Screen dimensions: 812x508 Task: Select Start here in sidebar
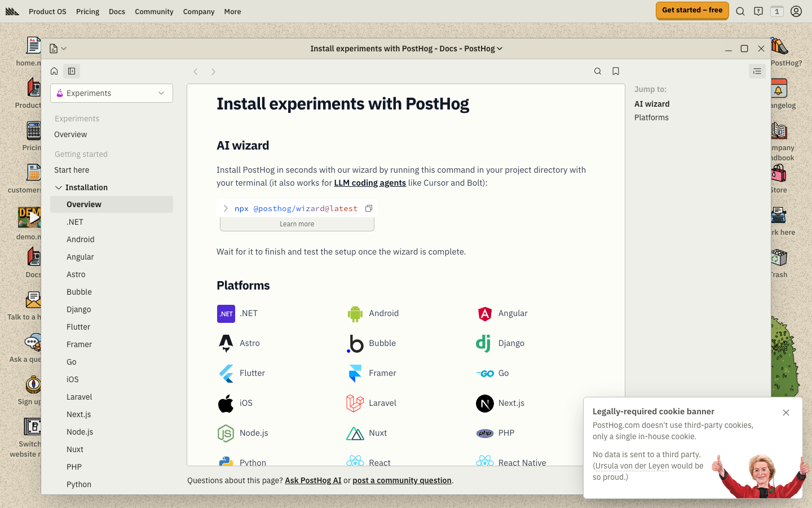[x=72, y=170]
